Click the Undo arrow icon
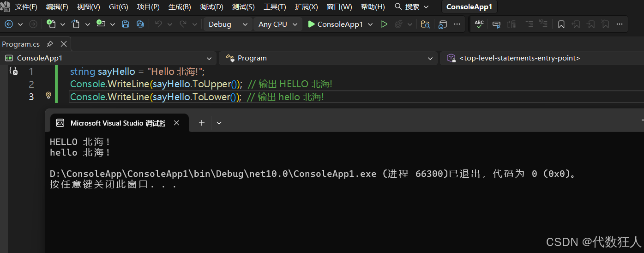 [x=158, y=24]
